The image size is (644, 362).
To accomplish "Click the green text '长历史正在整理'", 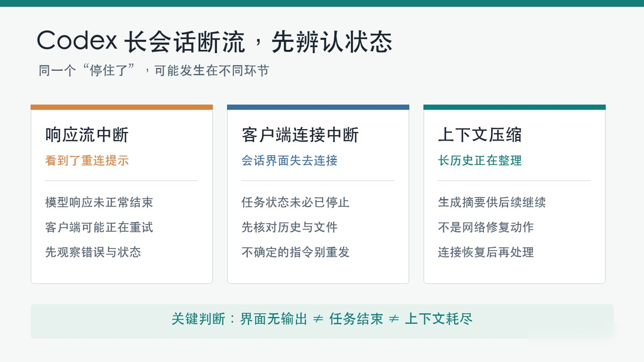I will point(480,160).
